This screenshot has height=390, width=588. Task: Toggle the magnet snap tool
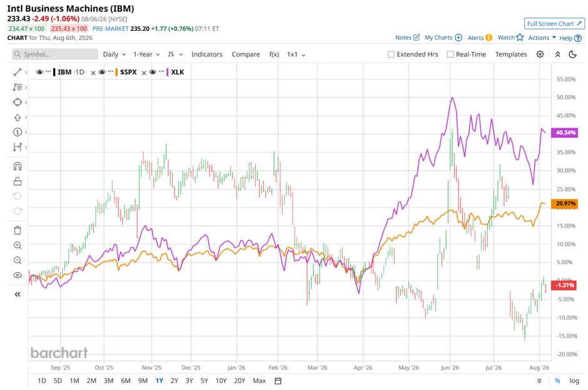click(18, 167)
